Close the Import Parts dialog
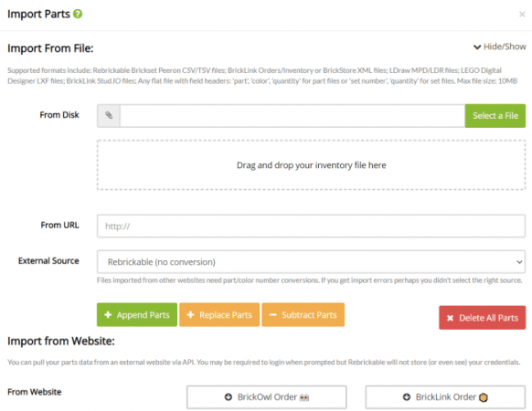This screenshot has width=532, height=411. click(x=522, y=15)
